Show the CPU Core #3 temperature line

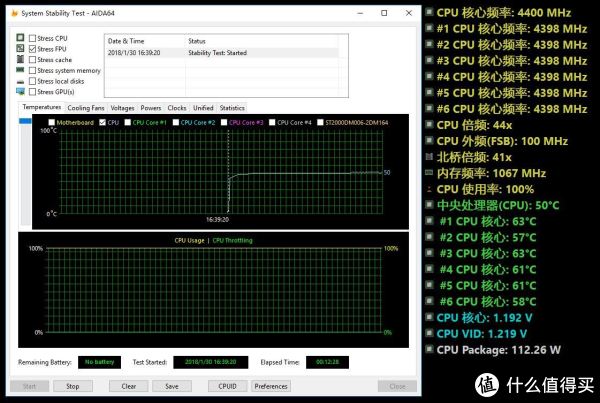pos(224,122)
